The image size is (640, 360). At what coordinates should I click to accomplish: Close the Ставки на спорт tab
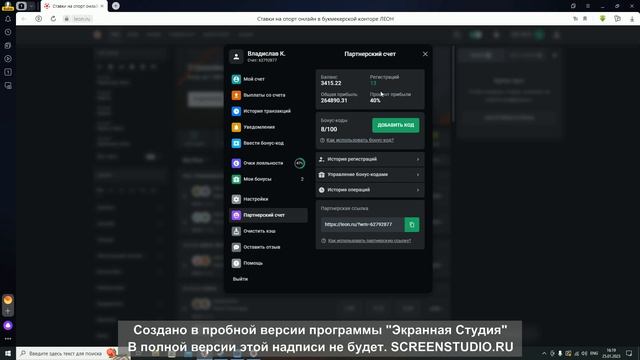(102, 6)
